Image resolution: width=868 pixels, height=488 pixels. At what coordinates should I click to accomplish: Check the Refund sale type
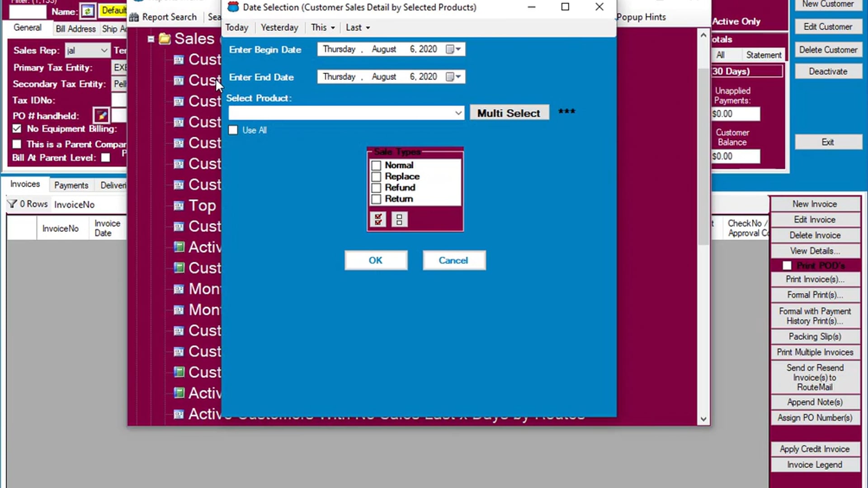pyautogui.click(x=376, y=188)
